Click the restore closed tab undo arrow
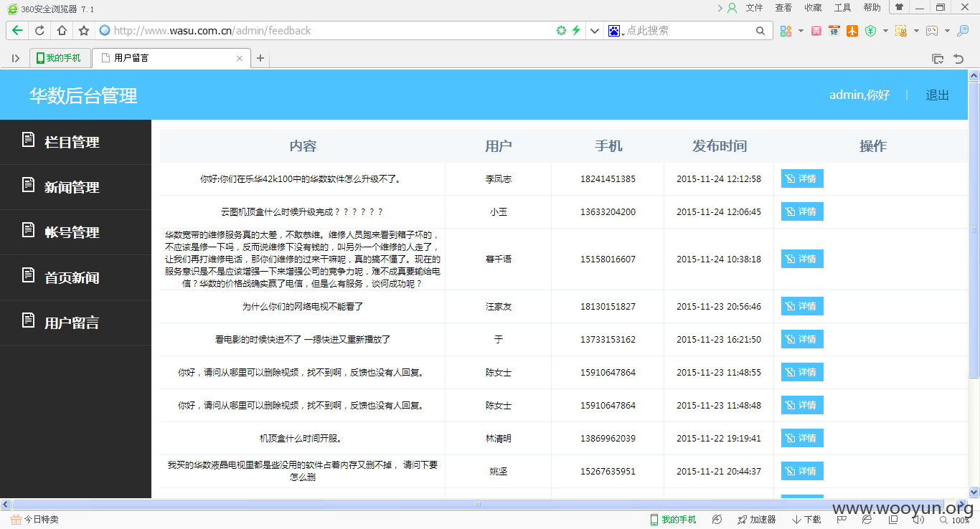980x529 pixels. pyautogui.click(x=958, y=59)
